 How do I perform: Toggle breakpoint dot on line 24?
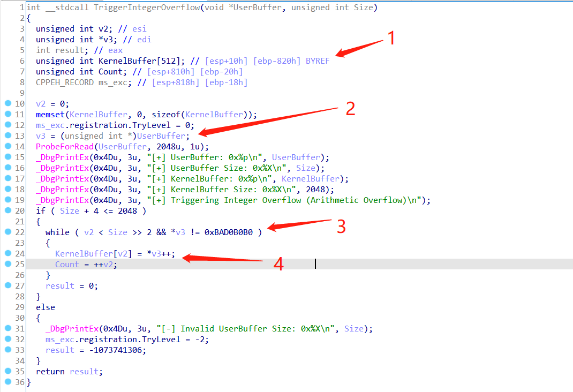click(8, 253)
